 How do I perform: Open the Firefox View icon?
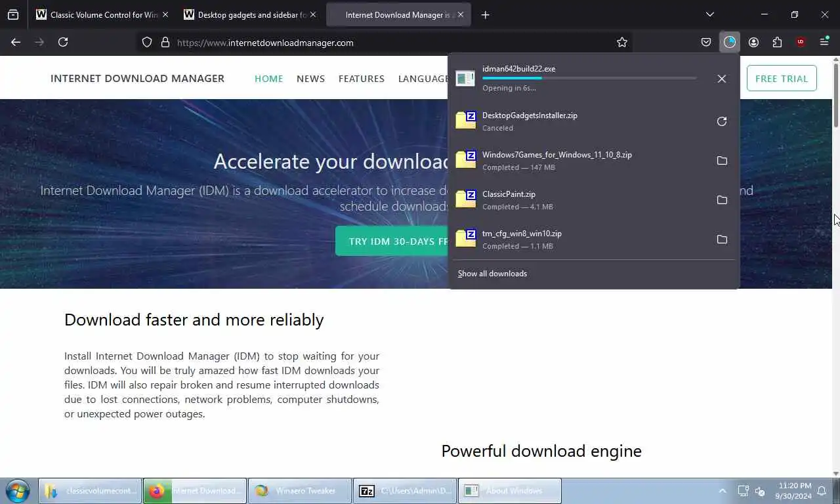(x=13, y=14)
